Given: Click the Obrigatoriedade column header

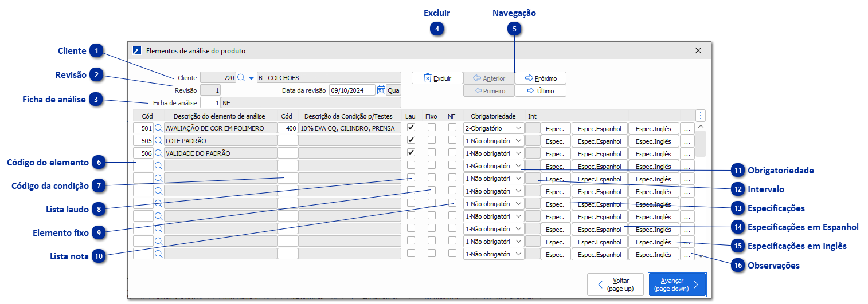Looking at the screenshot, I should 494,116.
